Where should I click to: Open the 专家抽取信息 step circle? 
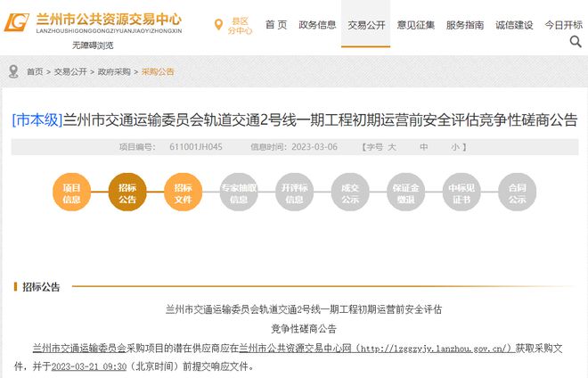coord(239,193)
